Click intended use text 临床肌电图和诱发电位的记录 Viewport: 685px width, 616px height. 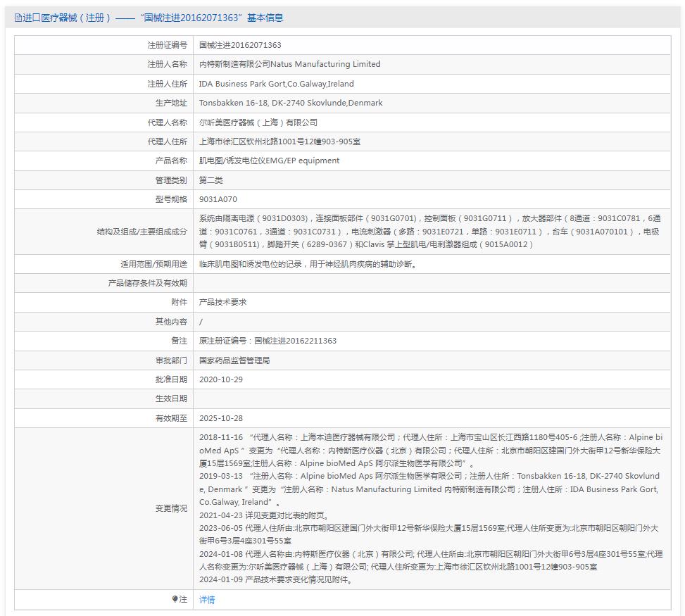[x=308, y=264]
